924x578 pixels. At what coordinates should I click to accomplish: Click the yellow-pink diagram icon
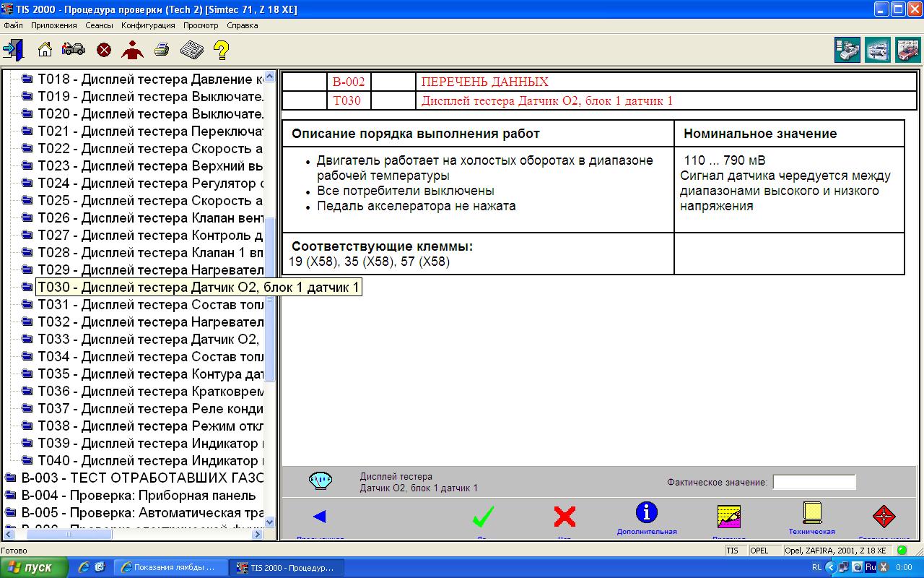point(729,517)
